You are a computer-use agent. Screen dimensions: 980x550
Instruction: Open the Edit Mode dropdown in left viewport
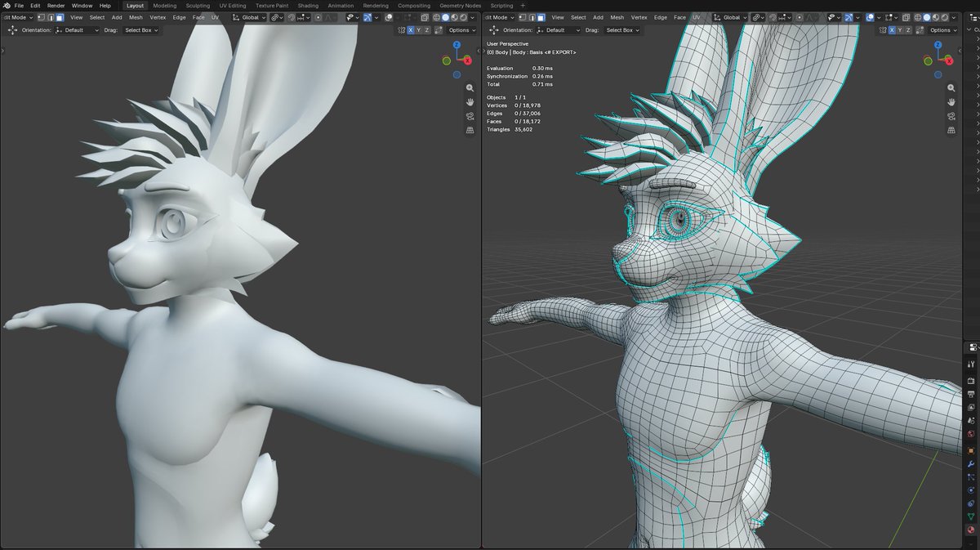click(17, 17)
